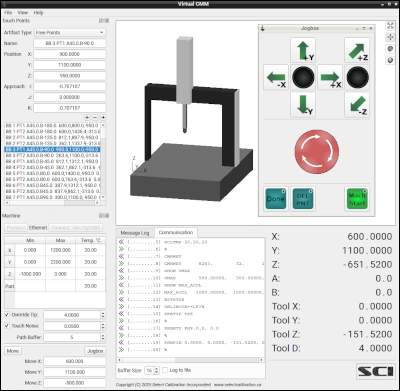Click the black XY joystick ball
The height and width of the screenshot is (391, 400).
point(303,77)
